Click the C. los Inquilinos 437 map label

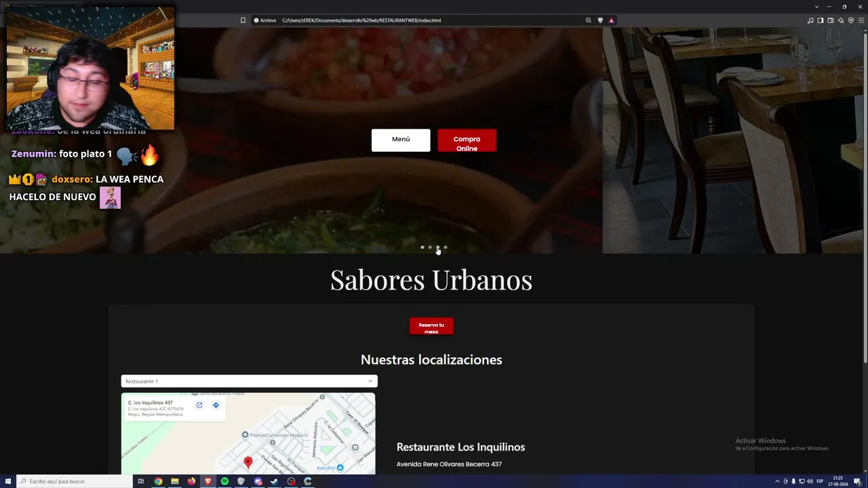click(x=151, y=403)
